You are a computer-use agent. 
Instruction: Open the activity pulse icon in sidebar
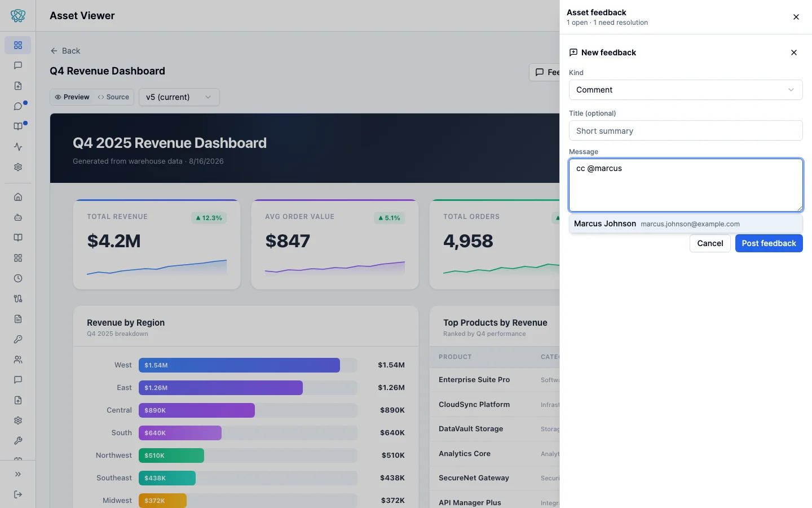18,147
